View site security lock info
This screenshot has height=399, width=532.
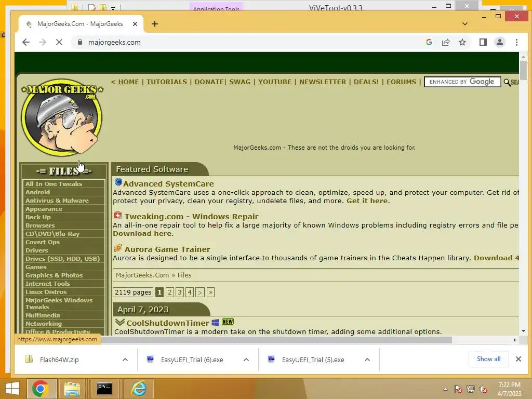79,42
